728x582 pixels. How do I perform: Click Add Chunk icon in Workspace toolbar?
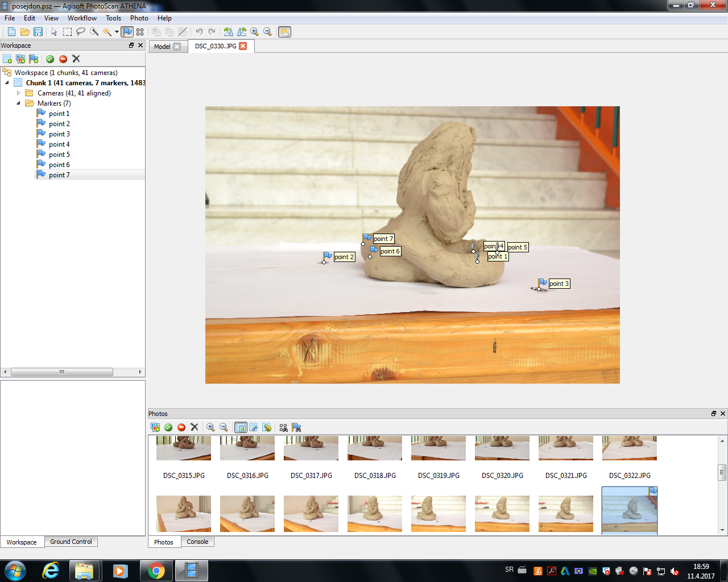pos(7,59)
